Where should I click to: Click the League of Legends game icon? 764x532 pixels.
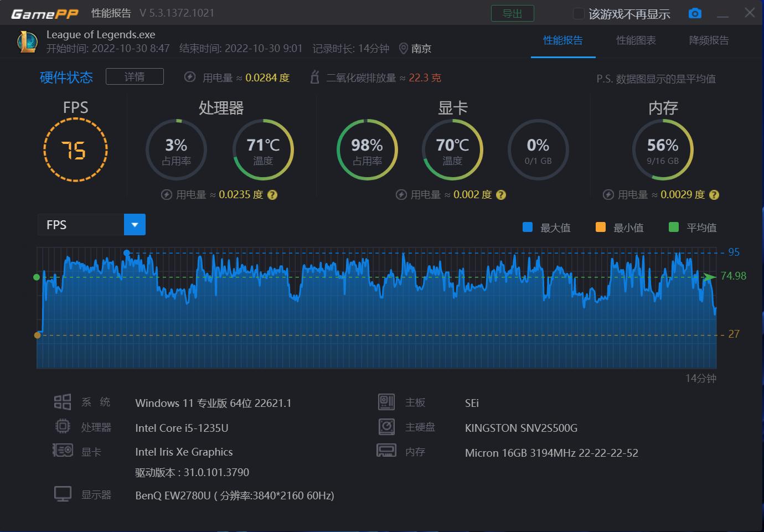pyautogui.click(x=27, y=42)
